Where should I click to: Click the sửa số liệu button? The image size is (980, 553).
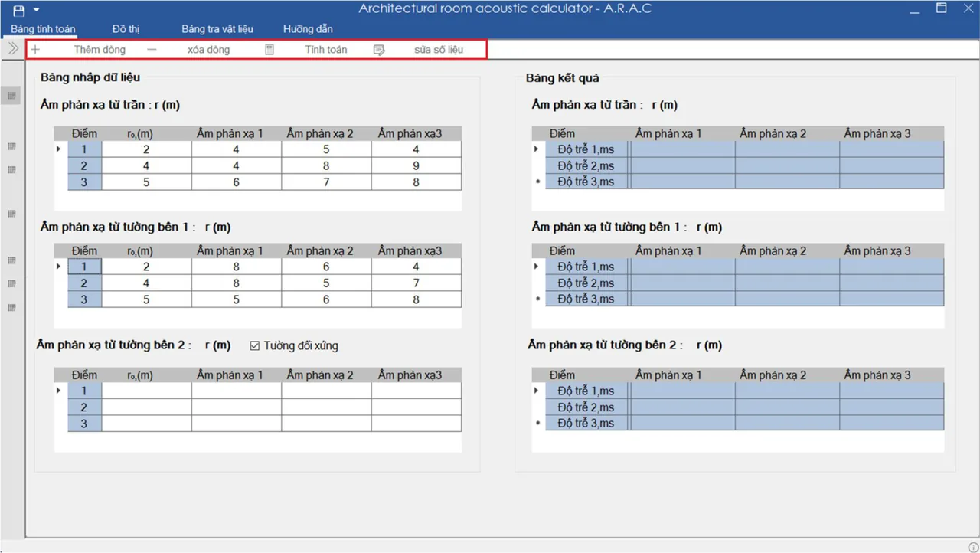click(x=439, y=49)
